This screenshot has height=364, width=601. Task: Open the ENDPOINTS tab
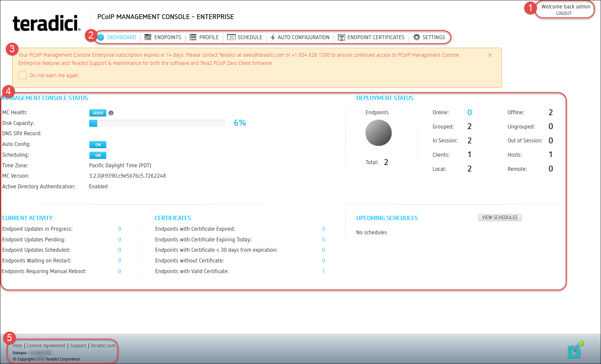coord(168,37)
